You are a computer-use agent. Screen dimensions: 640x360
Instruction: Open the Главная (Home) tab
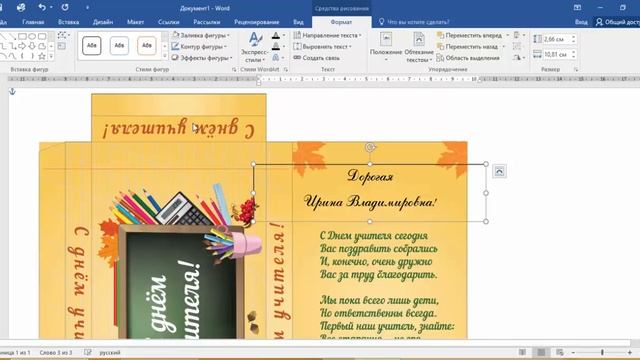(33, 22)
